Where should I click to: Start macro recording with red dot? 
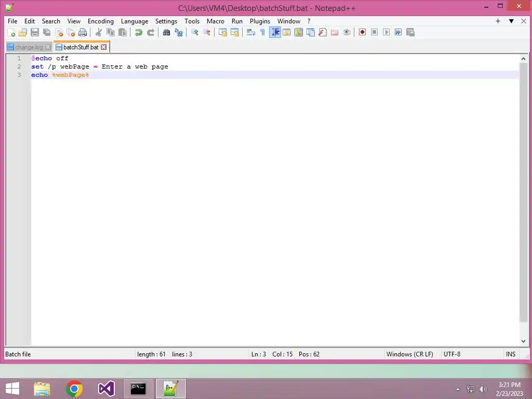click(362, 32)
